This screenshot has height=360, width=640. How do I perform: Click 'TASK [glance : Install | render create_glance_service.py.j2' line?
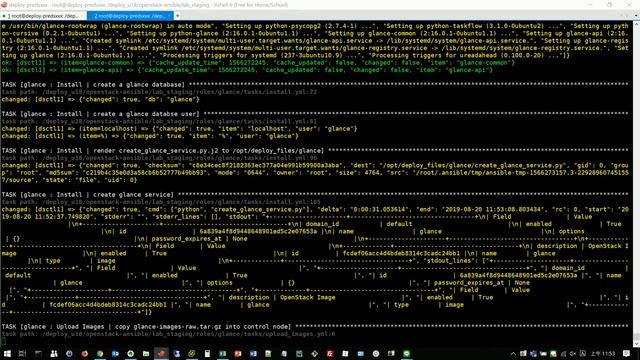click(x=162, y=151)
